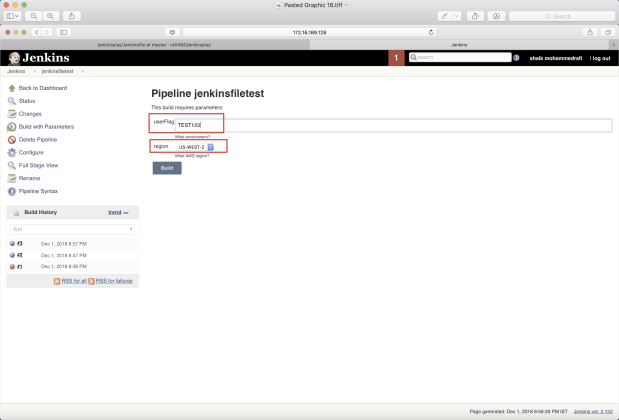Click the Build with Parameters clock icon

[12, 127]
